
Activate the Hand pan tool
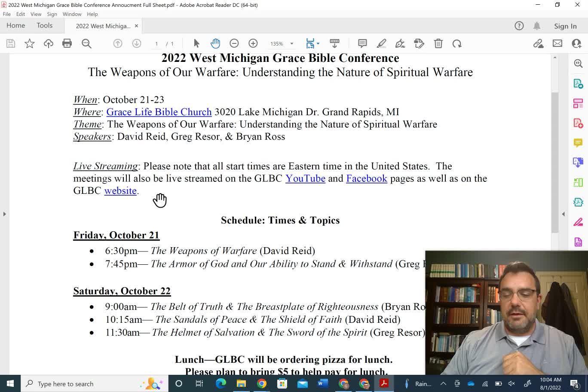click(x=215, y=43)
